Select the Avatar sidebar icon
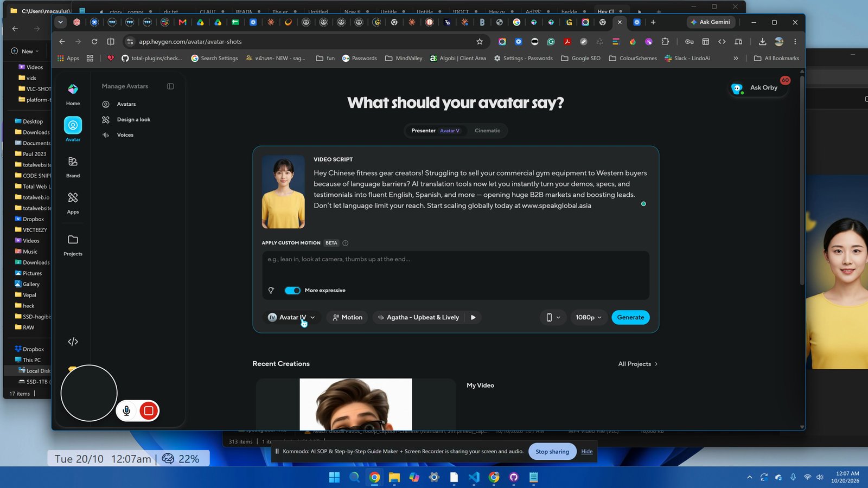This screenshot has height=488, width=868. (x=73, y=125)
